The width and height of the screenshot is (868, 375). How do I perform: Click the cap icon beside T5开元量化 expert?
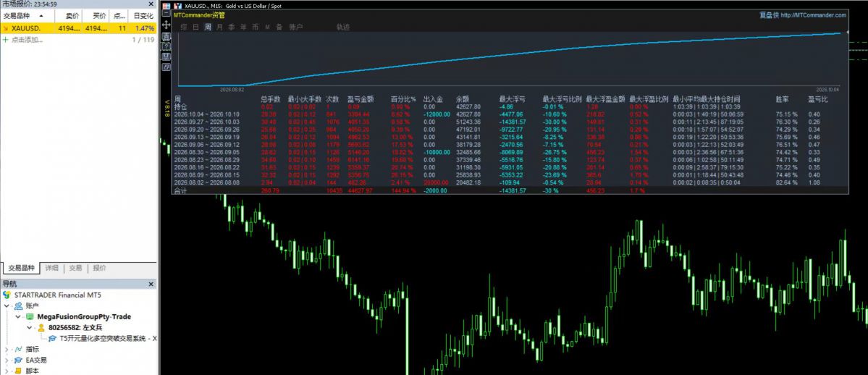(x=53, y=339)
